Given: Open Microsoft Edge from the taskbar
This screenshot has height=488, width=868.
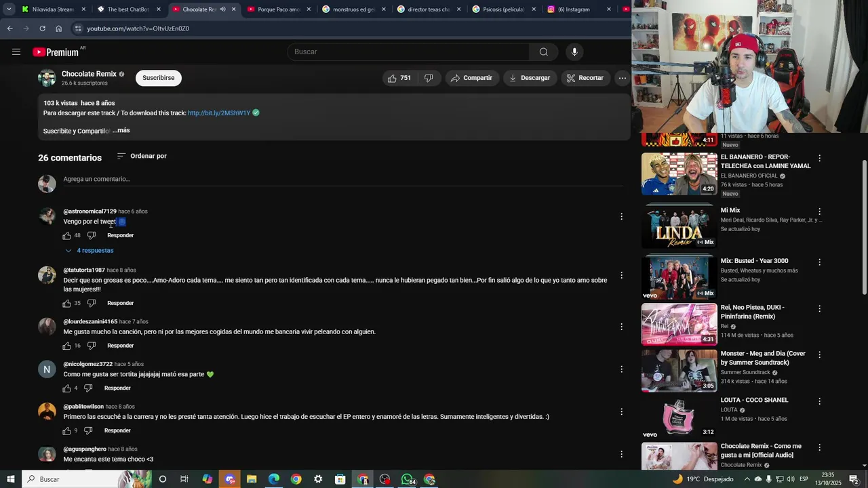Looking at the screenshot, I should (x=274, y=479).
